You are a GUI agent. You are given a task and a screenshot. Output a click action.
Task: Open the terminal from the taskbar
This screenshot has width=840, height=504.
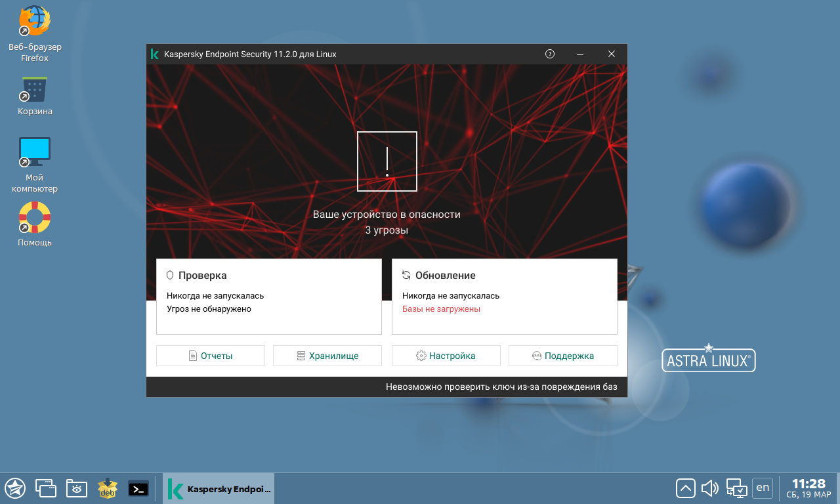point(138,488)
